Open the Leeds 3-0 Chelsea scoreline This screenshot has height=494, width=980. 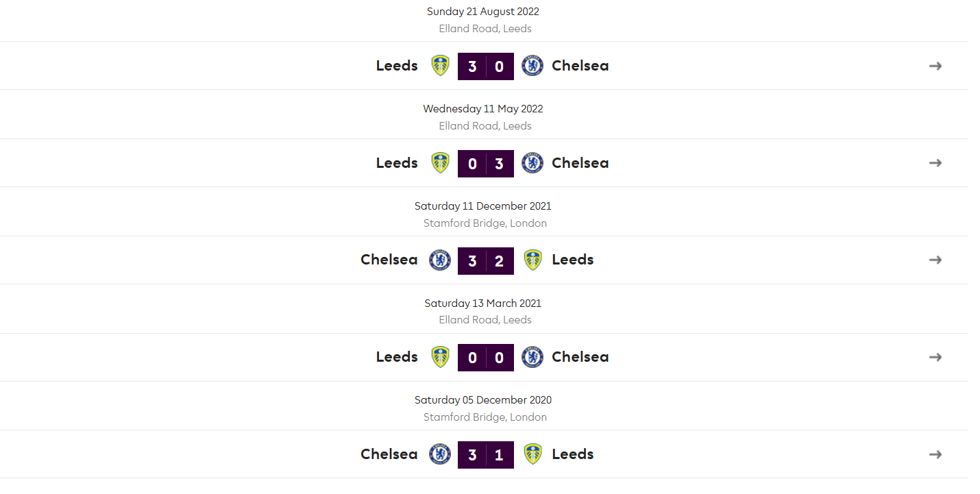coord(486,66)
